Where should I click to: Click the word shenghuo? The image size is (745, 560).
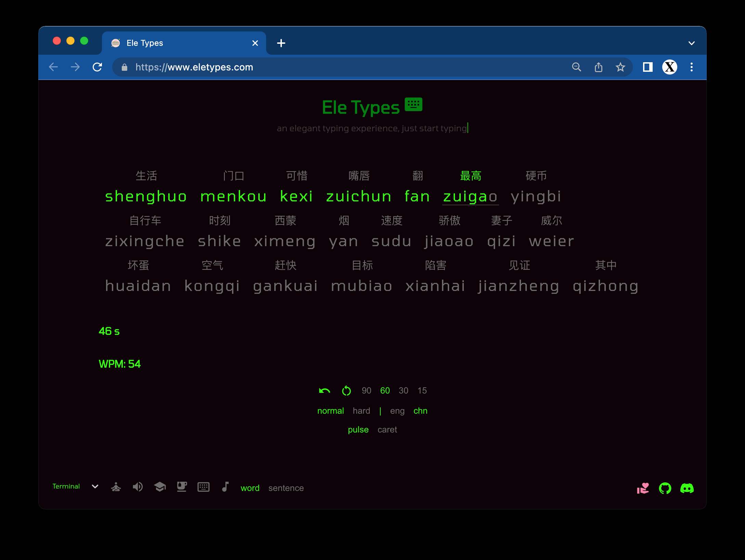pos(146,197)
